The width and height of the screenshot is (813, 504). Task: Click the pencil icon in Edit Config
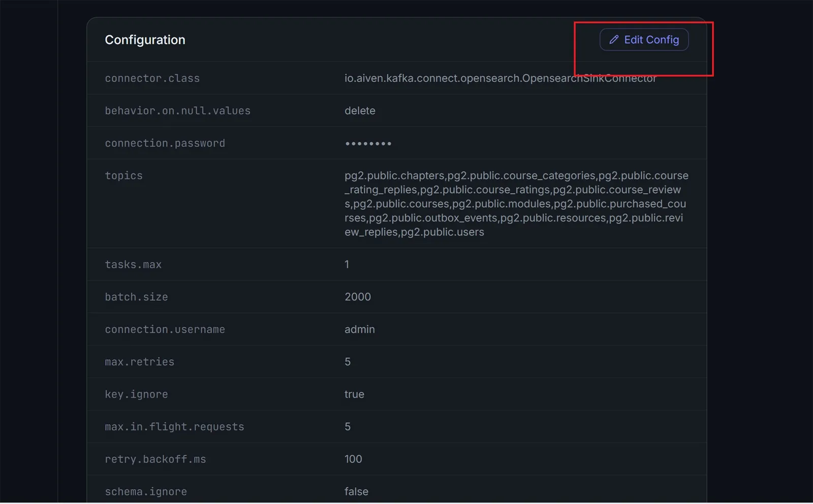pyautogui.click(x=614, y=40)
